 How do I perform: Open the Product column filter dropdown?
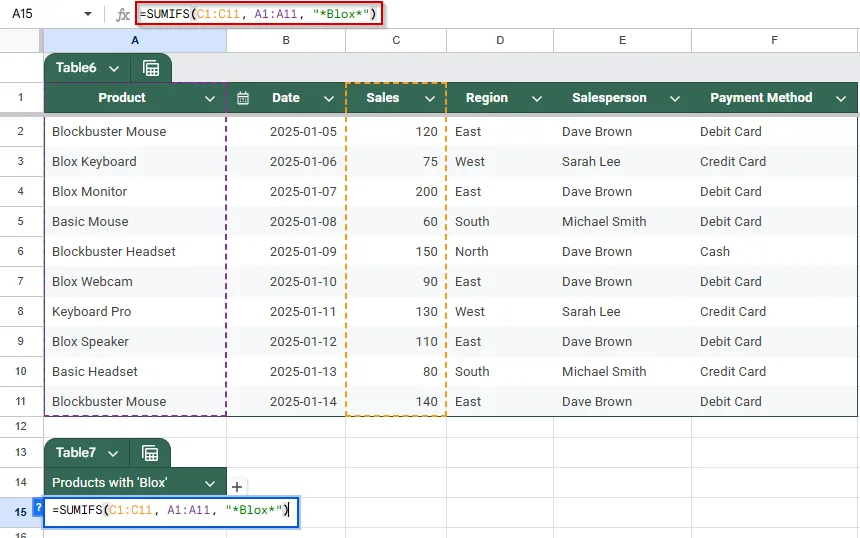click(210, 99)
